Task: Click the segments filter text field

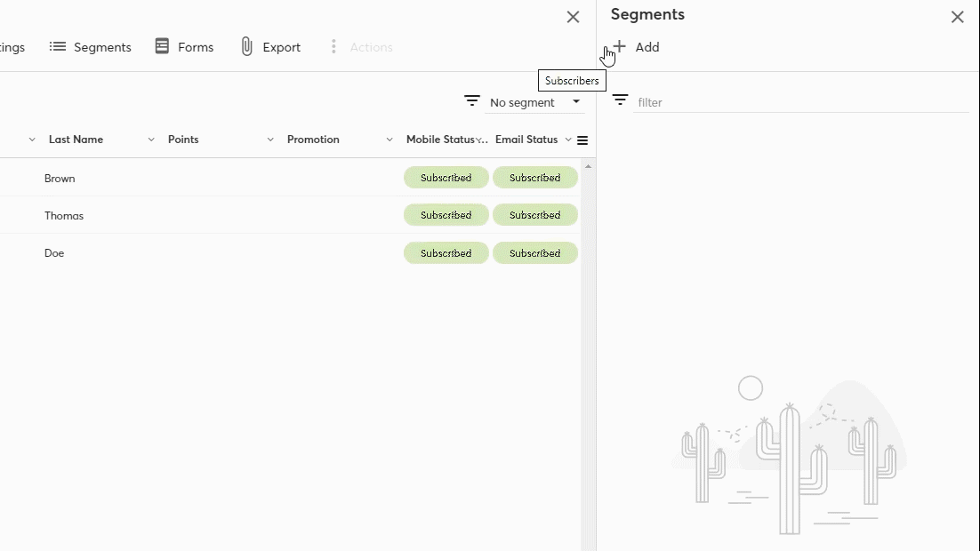Action: [x=800, y=102]
